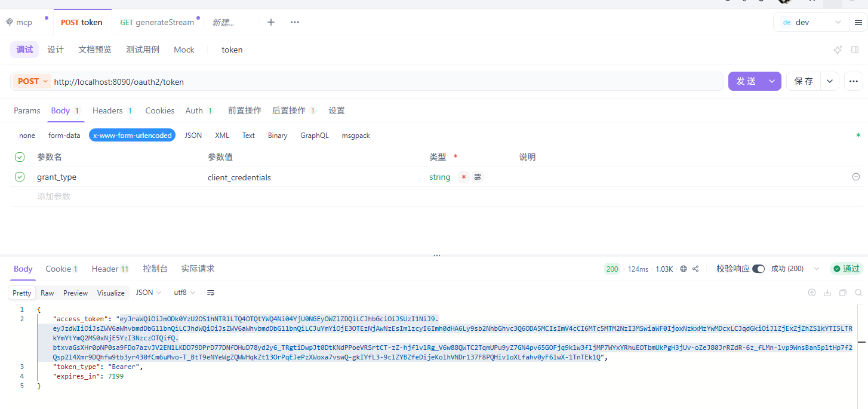Open the utf8 encoding dropdown
Image resolution: width=868 pixels, height=409 pixels.
click(184, 293)
